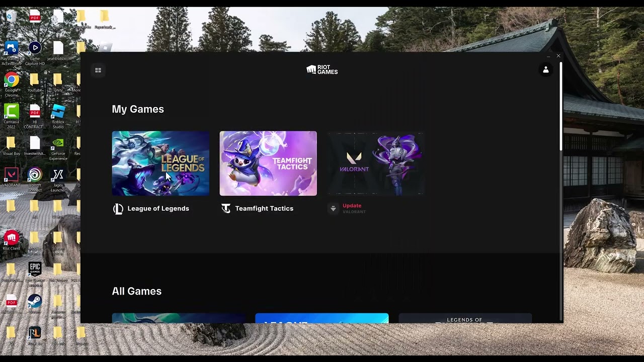Launch Epic Games Launcher from desktop
Screen dimensions: 644x362
click(35, 274)
